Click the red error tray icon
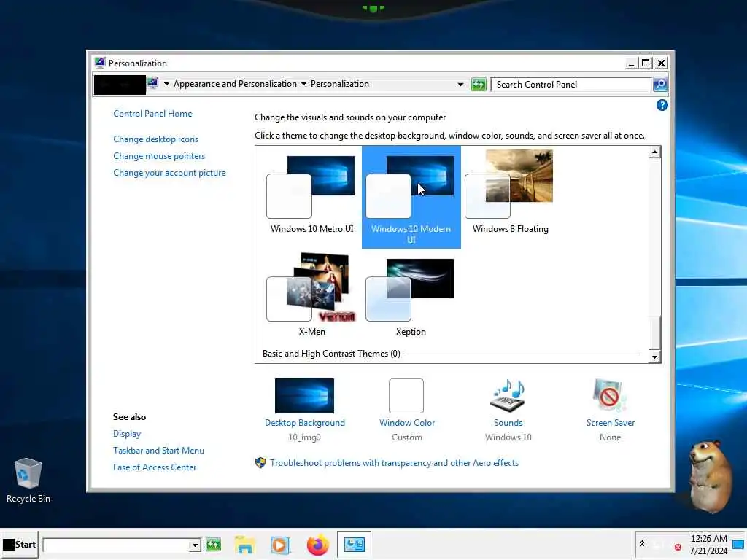747x560 pixels. click(x=678, y=547)
